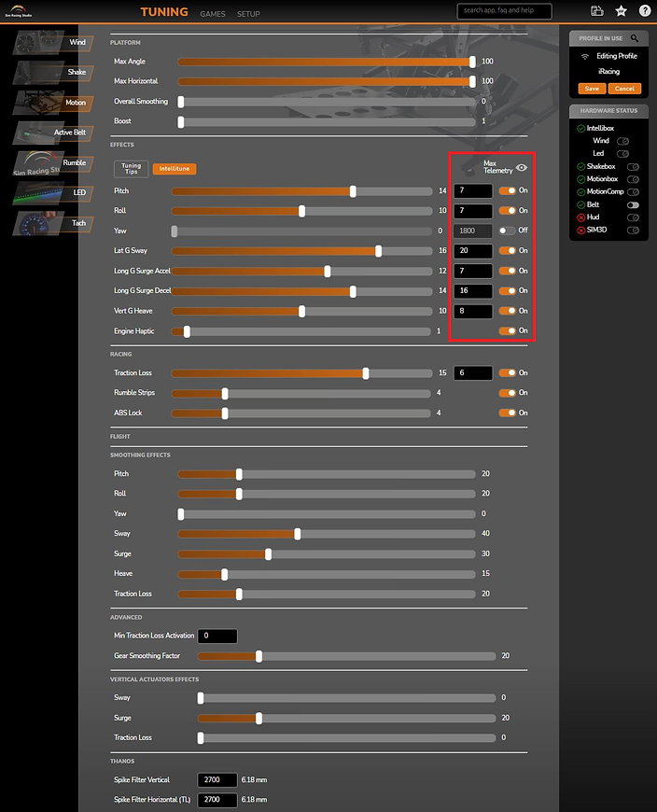Click the wifi icon next to Editing Profile
Viewport: 657px width, 812px height.
coord(585,56)
